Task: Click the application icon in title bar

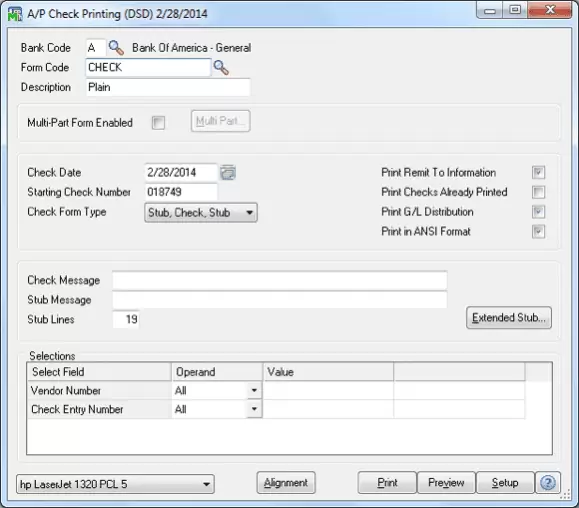Action: [15, 14]
